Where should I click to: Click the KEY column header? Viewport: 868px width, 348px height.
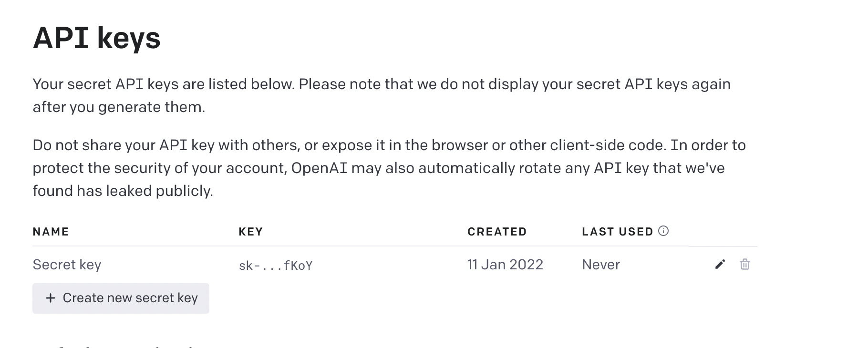[x=251, y=232]
